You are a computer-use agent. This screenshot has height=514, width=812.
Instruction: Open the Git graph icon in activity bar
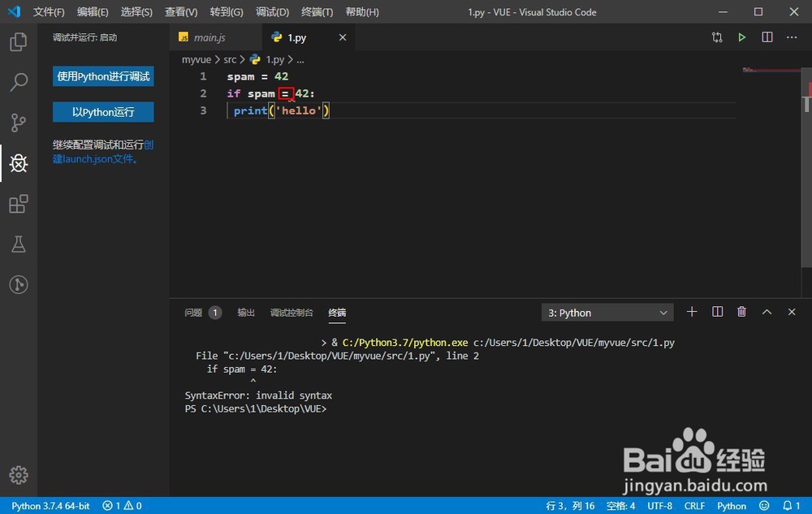tap(18, 284)
